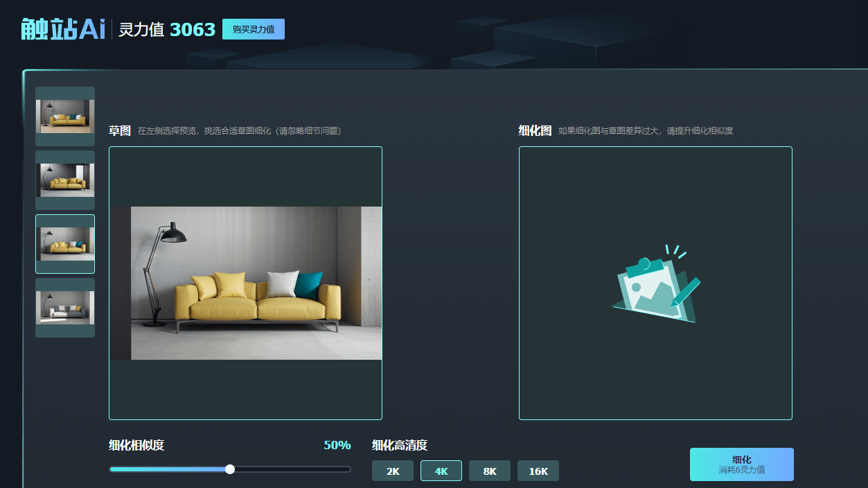Click the 触站Ai logo
The height and width of the screenshot is (488, 868).
[x=63, y=29]
